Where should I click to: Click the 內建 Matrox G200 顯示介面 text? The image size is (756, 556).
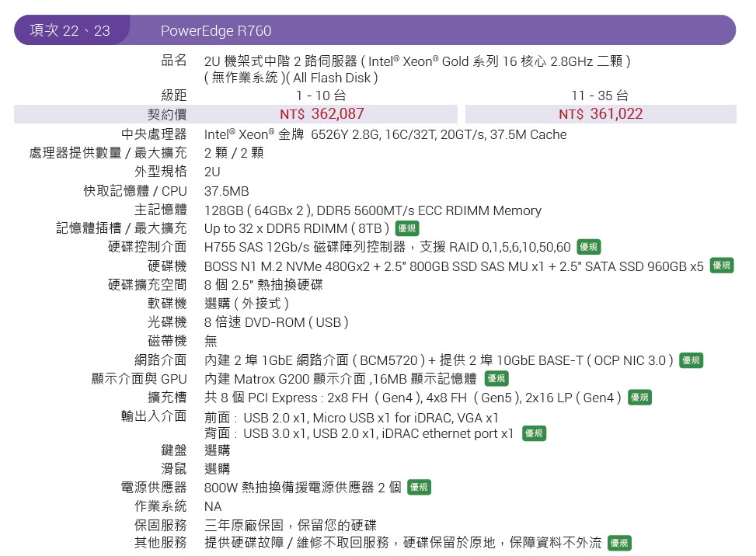tap(340, 379)
